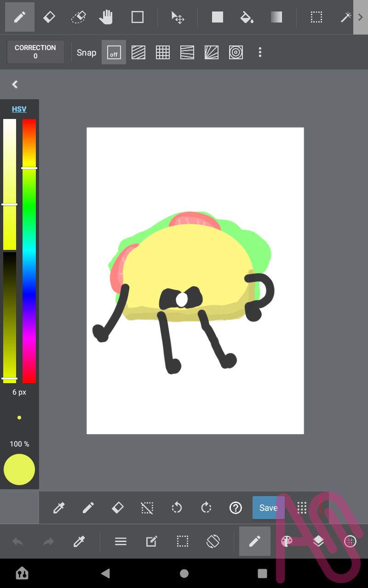Adjust the dark value gradient bar
Image resolution: width=368 pixels, height=588 pixels.
click(x=10, y=317)
